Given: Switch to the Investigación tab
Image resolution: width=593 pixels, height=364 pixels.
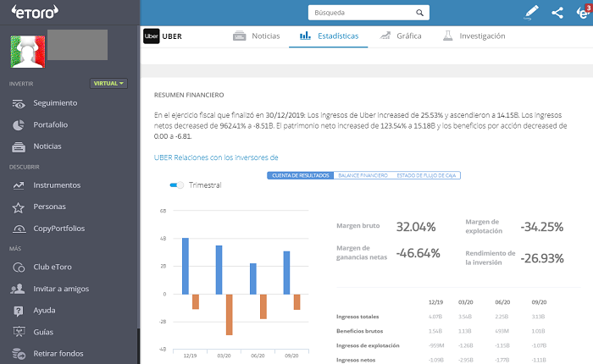Looking at the screenshot, I should 474,36.
